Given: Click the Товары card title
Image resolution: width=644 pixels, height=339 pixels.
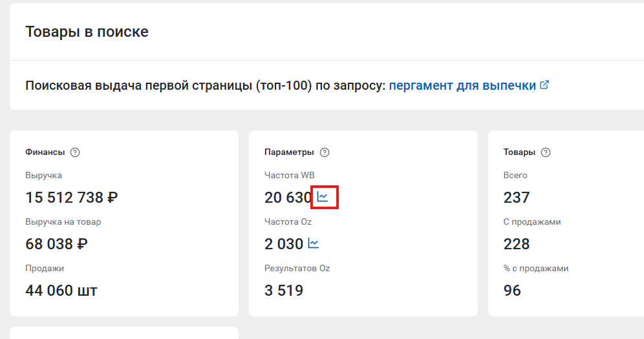Looking at the screenshot, I should 520,152.
